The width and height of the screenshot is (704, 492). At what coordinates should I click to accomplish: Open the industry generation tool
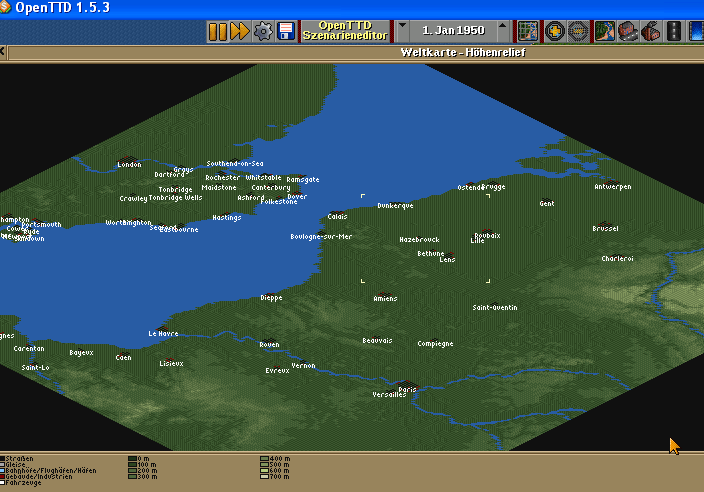(651, 31)
